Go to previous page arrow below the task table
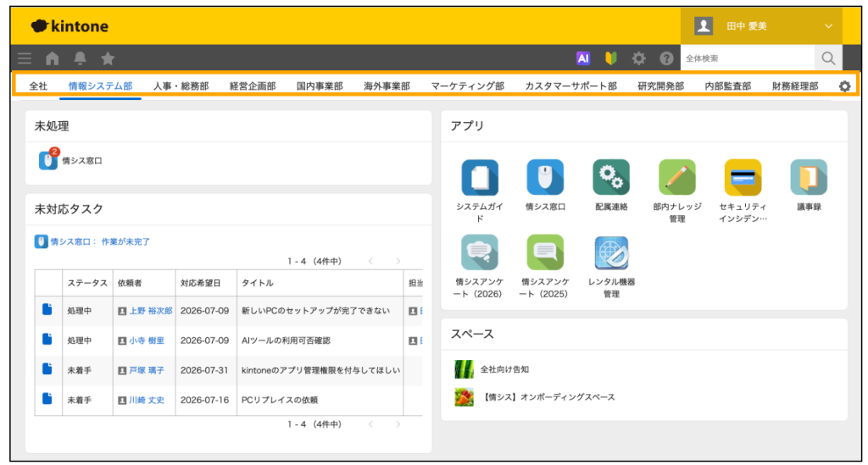 tap(371, 424)
